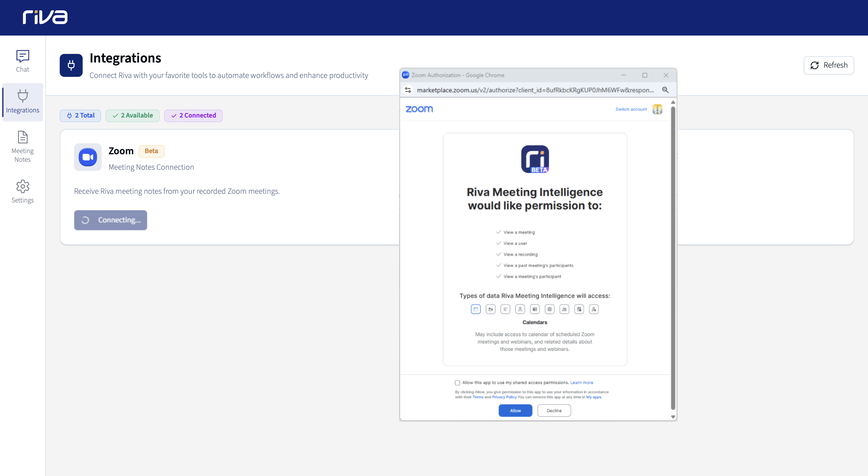Click the Zoom favicon in popup title bar
Viewport: 868px width, 476px height.
pyautogui.click(x=406, y=75)
